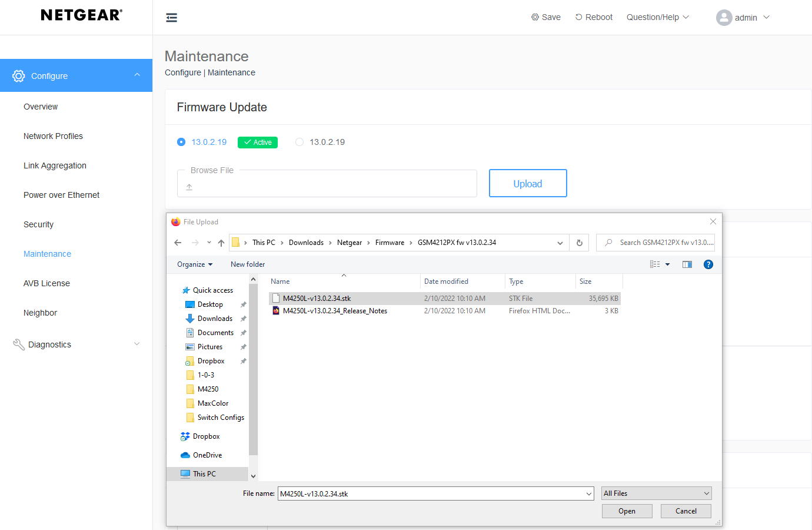Click the Browse File input field

tap(327, 184)
